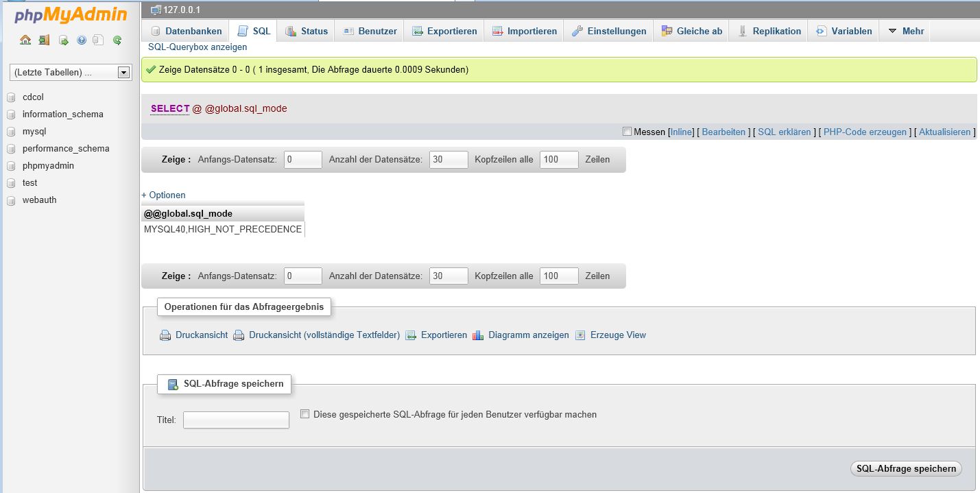Viewport: 980px width, 493px height.
Task: Expand the + Optionen section
Action: tap(163, 195)
